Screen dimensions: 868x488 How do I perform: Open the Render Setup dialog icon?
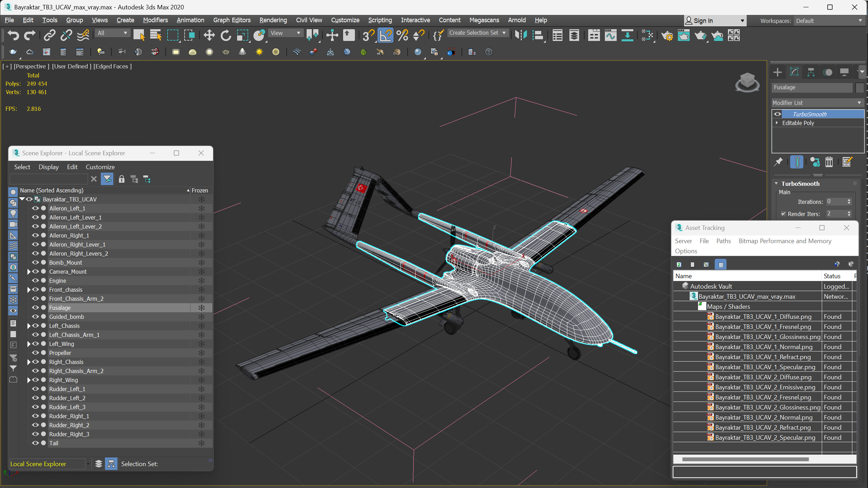667,35
